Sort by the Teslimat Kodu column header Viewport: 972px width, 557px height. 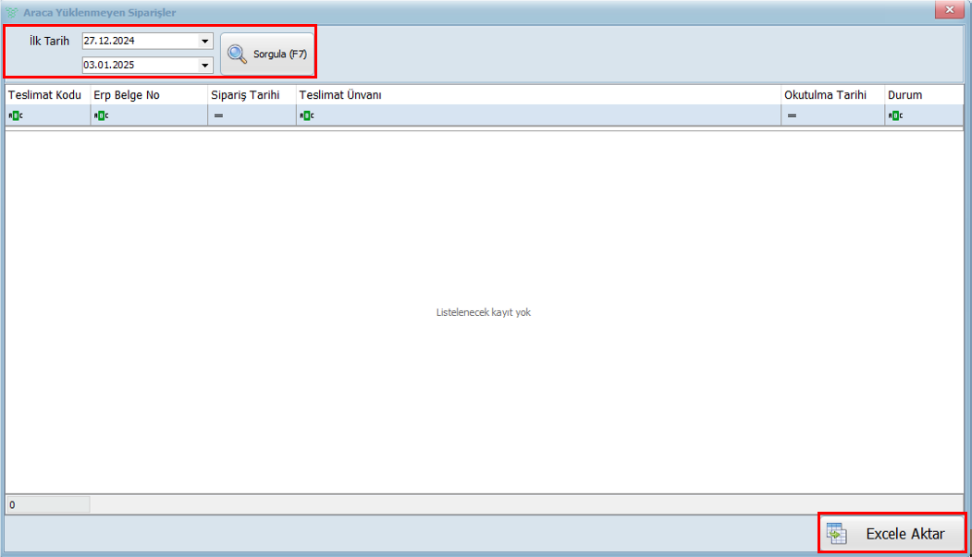[x=45, y=95]
